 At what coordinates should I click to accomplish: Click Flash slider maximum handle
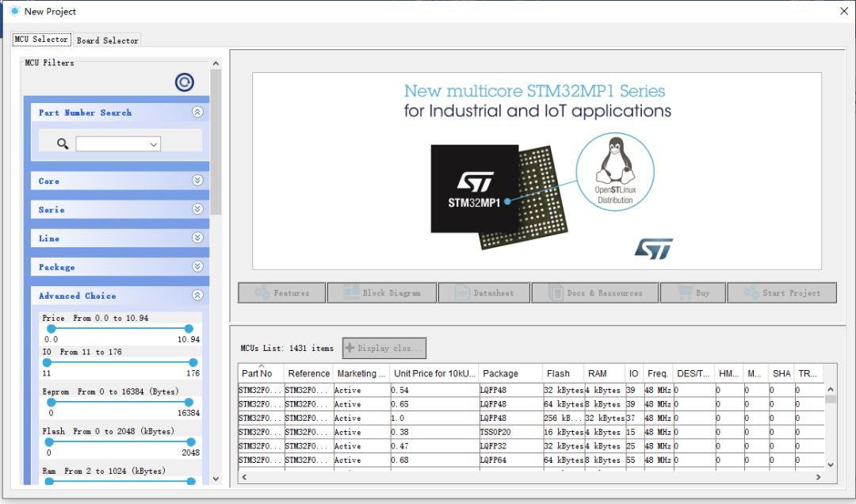(x=190, y=441)
